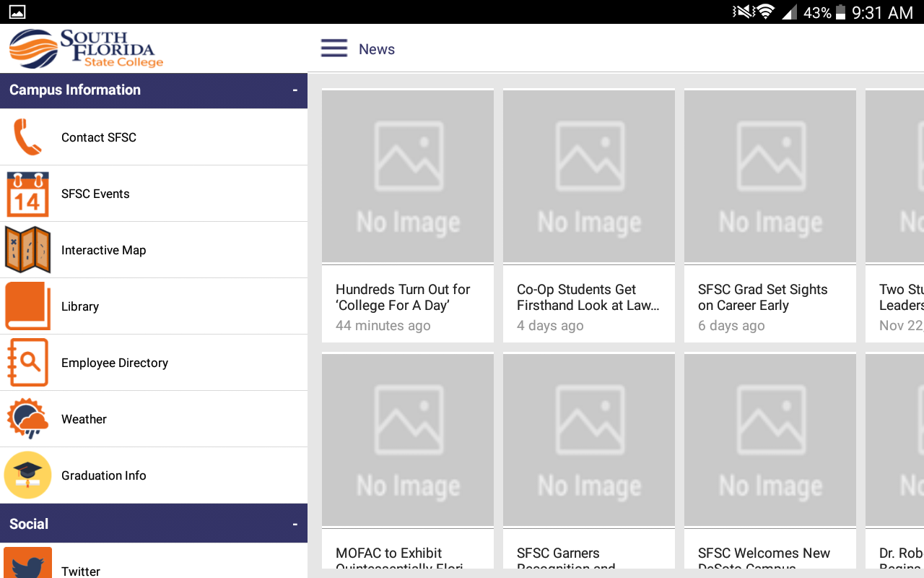The height and width of the screenshot is (578, 924).
Task: Tap the Twitter bird icon
Action: click(x=27, y=563)
